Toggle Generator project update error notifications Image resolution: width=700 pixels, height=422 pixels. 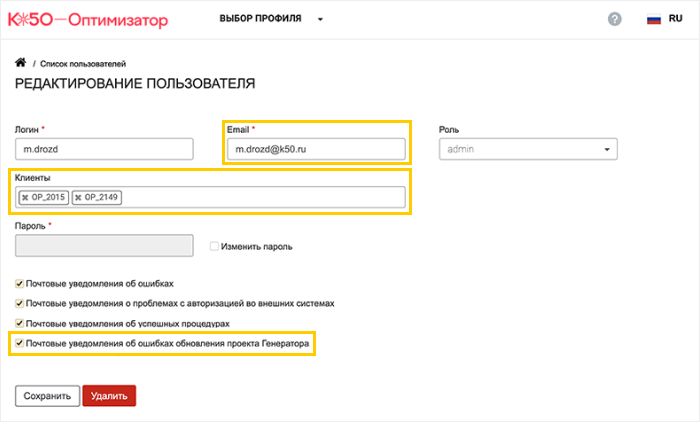click(x=20, y=343)
